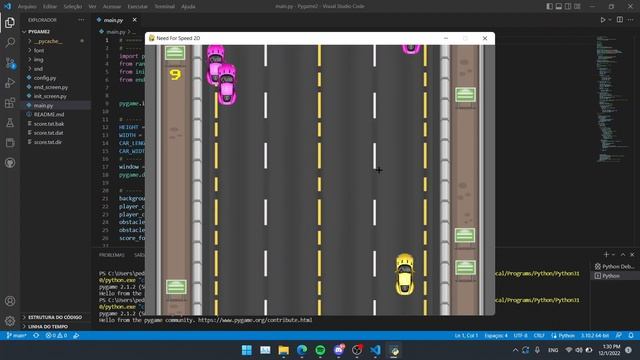640x360 pixels.
Task: Open Source Control view in activity bar
Action: [10, 63]
